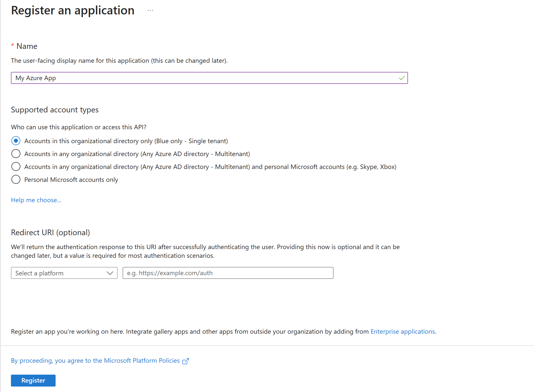Open the more options ellipsis beside the title
Viewport: 534px width, 392px height.
click(150, 10)
